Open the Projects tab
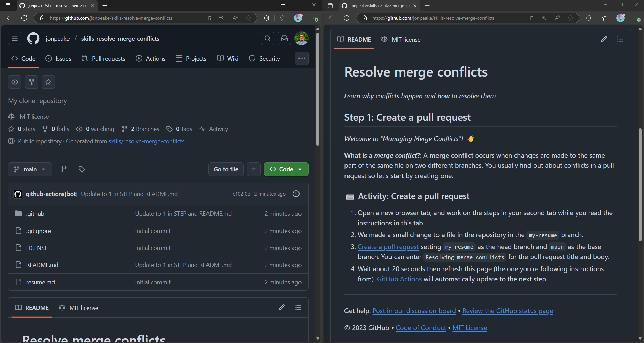644x343 pixels. pos(191,58)
